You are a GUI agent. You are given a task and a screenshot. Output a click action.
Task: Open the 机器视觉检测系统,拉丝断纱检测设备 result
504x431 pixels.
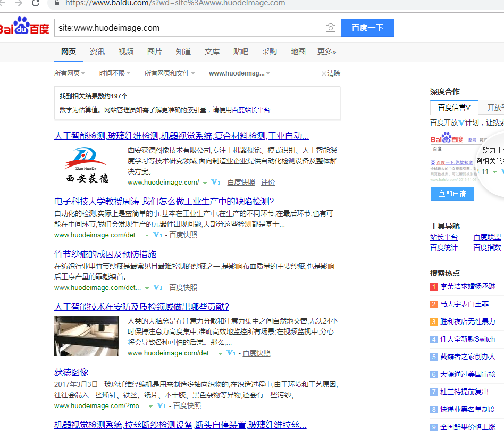pyautogui.click(x=180, y=425)
